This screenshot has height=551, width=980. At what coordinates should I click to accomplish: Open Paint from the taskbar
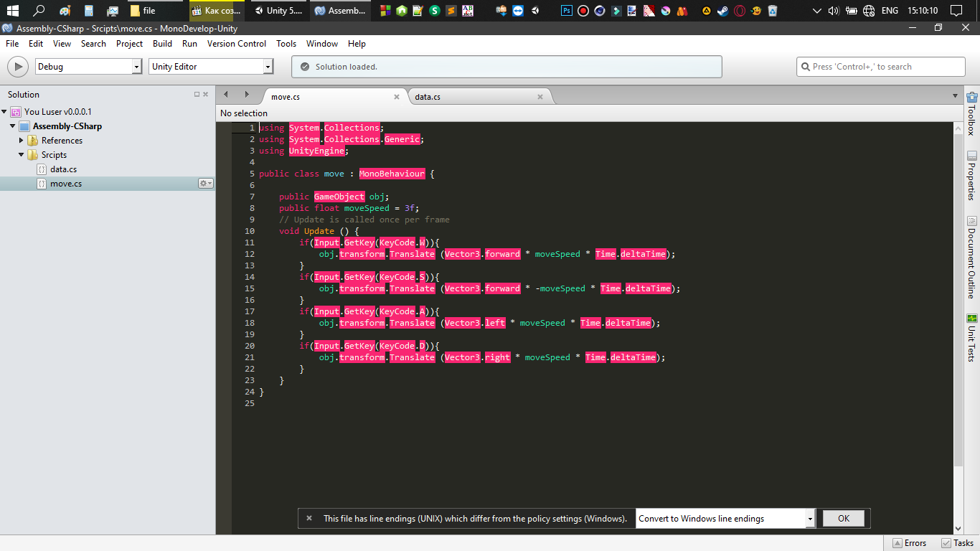click(x=65, y=11)
